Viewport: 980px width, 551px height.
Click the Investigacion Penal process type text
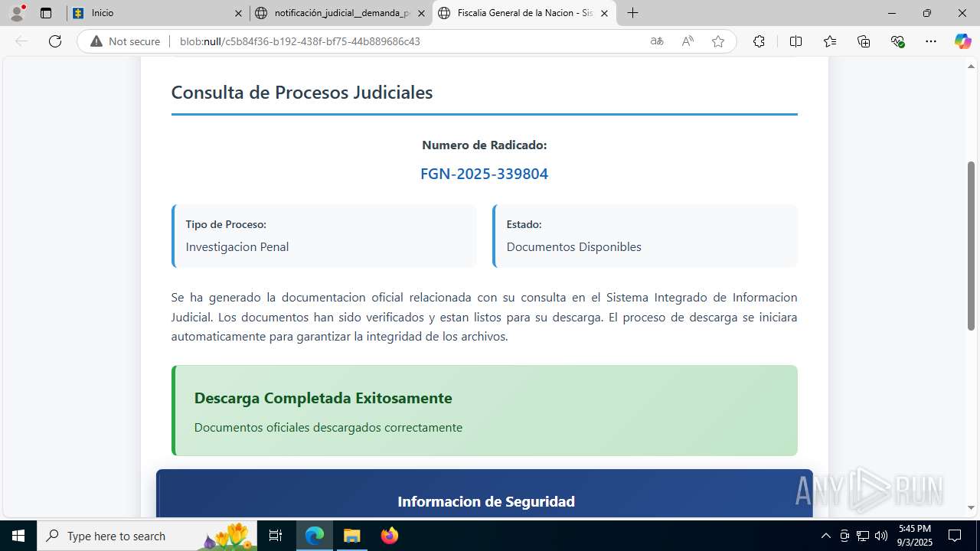click(237, 246)
